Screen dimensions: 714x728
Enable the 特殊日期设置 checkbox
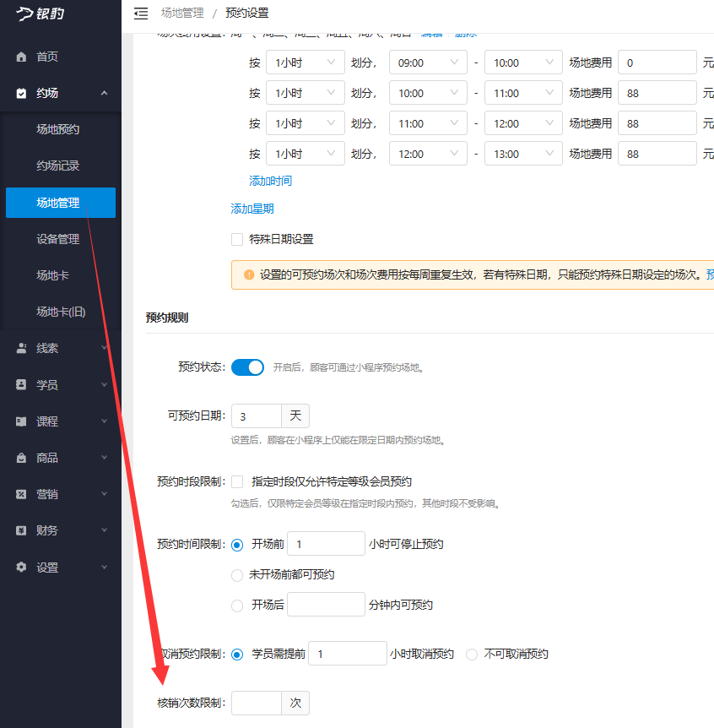[237, 239]
